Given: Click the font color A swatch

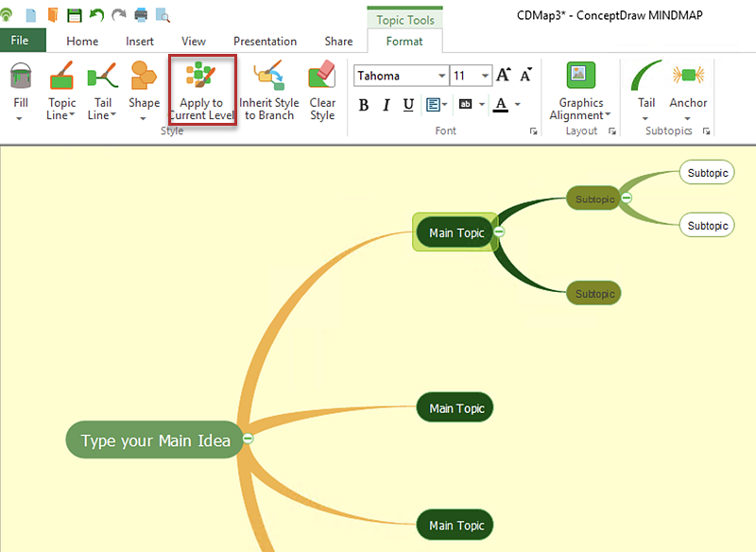Looking at the screenshot, I should pyautogui.click(x=501, y=104).
